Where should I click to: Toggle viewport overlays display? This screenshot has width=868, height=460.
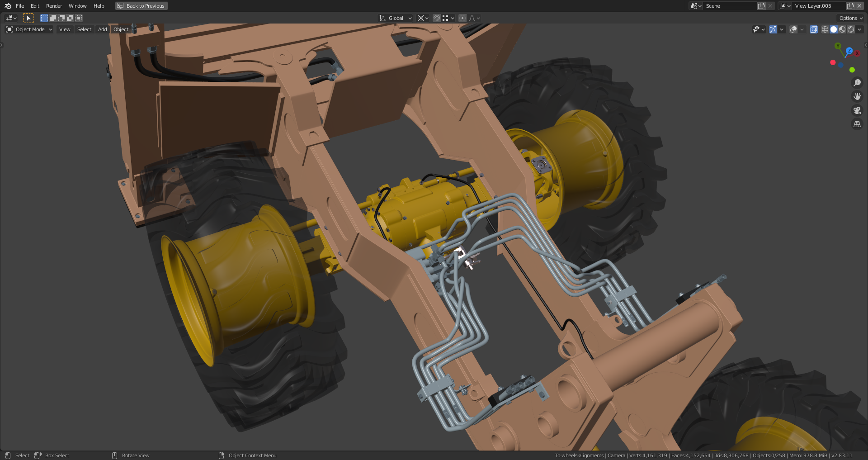pyautogui.click(x=793, y=29)
